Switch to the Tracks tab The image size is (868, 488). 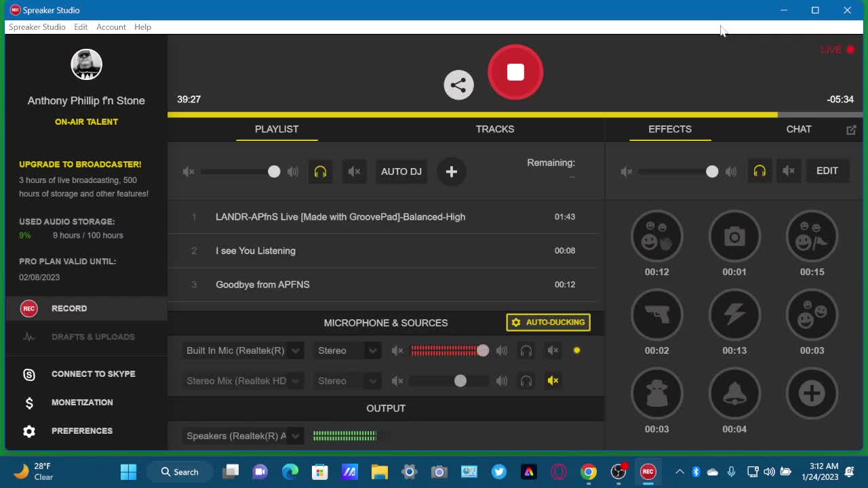tap(495, 129)
